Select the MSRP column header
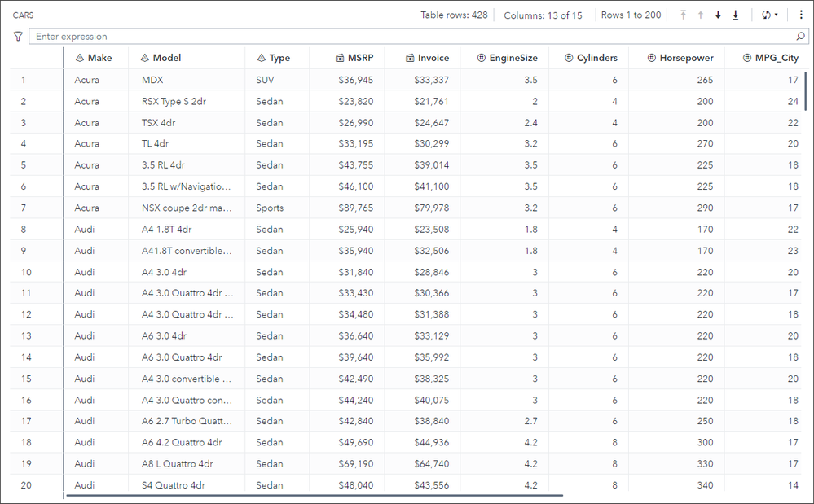The width and height of the screenshot is (814, 504). [347, 58]
